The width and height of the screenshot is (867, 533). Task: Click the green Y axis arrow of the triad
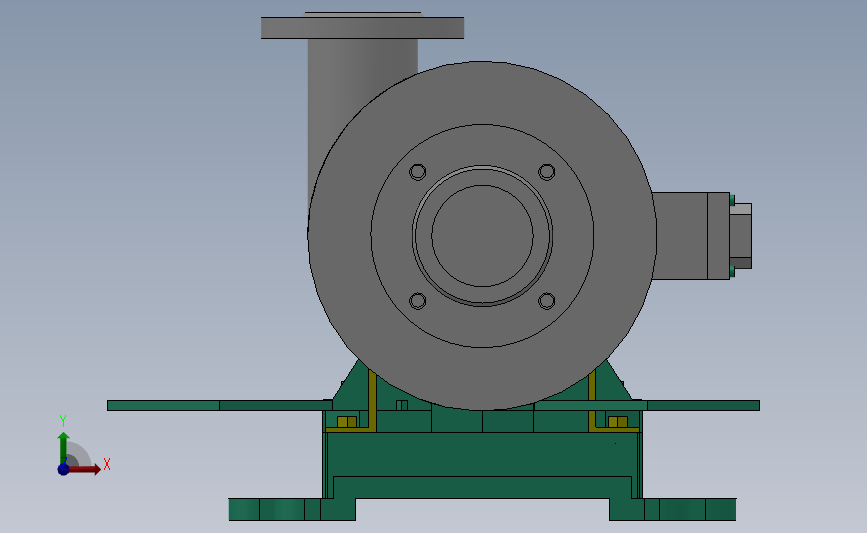[x=64, y=448]
